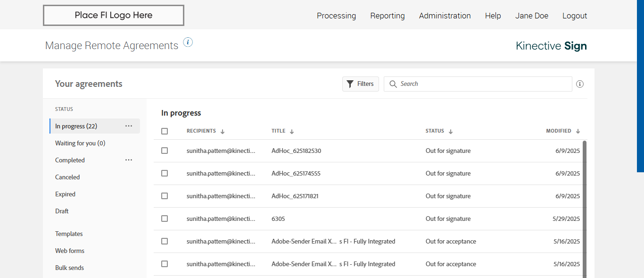Open more options for In progress status
This screenshot has width=644, height=278.
coord(129,126)
